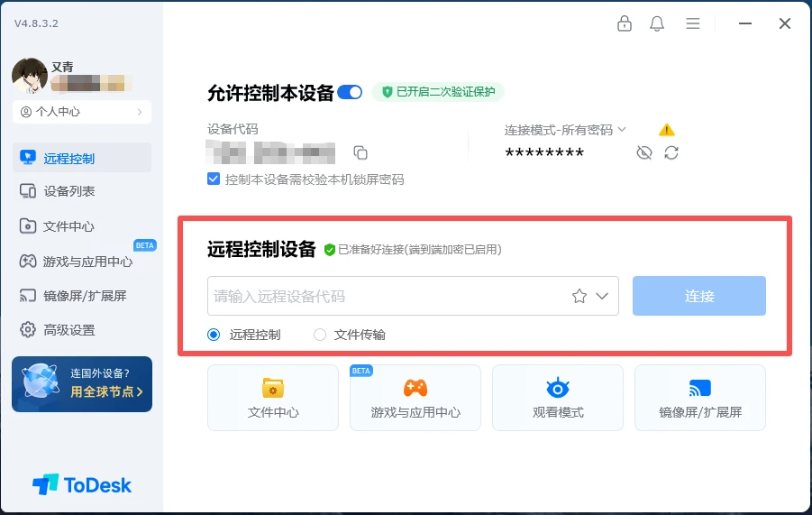This screenshot has height=515, width=812.
Task: Switch to 设备列表 in sidebar
Action: pyautogui.click(x=82, y=191)
